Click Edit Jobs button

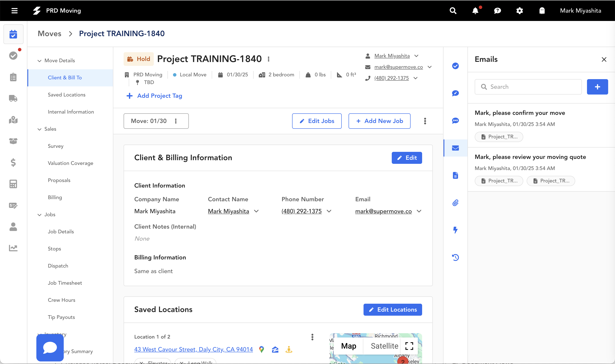click(x=316, y=121)
